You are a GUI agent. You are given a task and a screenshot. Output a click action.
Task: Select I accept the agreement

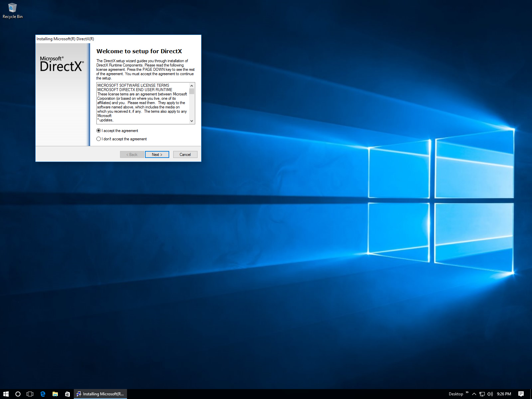[117, 131]
